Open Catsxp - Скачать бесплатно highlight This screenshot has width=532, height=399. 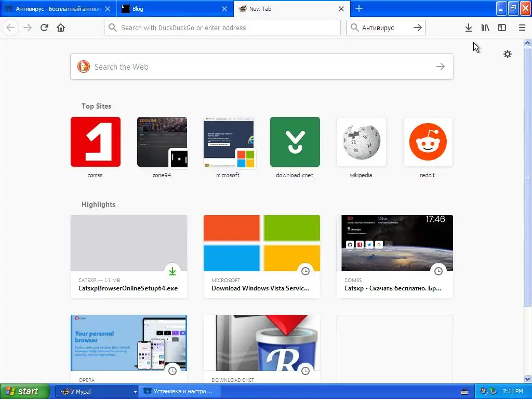tap(395, 257)
